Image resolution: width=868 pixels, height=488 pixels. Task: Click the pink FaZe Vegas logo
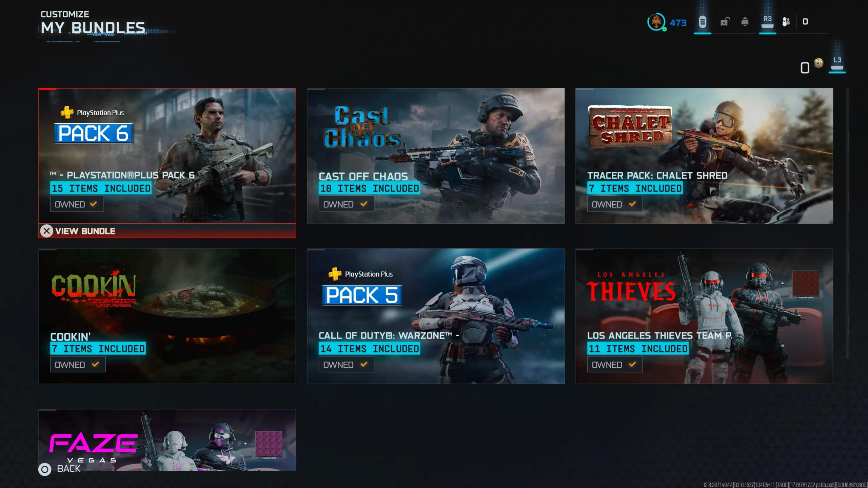click(x=93, y=447)
